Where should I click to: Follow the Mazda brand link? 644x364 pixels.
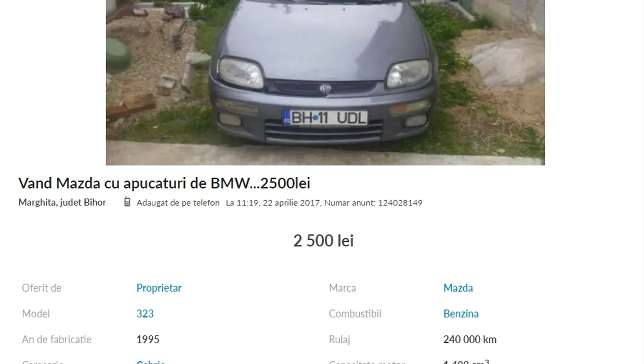458,288
